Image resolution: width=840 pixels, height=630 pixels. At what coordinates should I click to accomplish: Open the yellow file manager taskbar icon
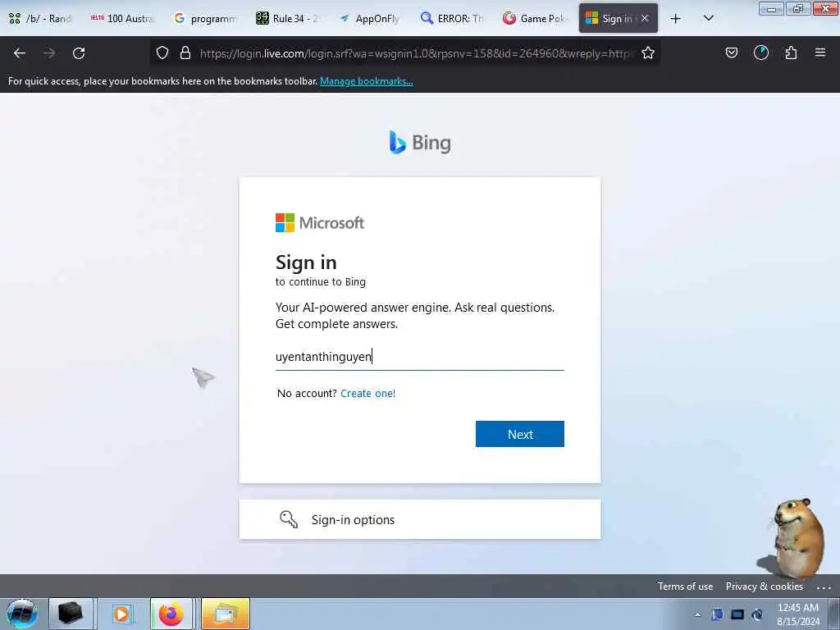(226, 614)
